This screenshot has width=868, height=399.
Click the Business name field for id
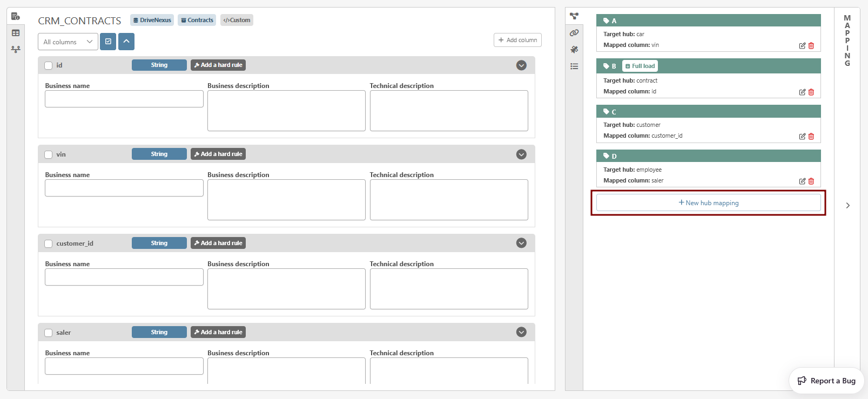(124, 99)
